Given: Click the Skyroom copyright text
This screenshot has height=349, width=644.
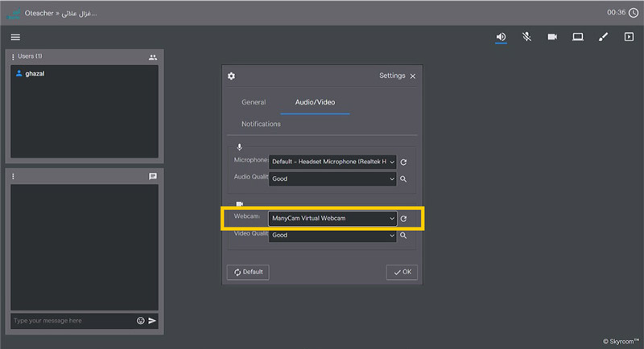Looking at the screenshot, I should coord(621,341).
